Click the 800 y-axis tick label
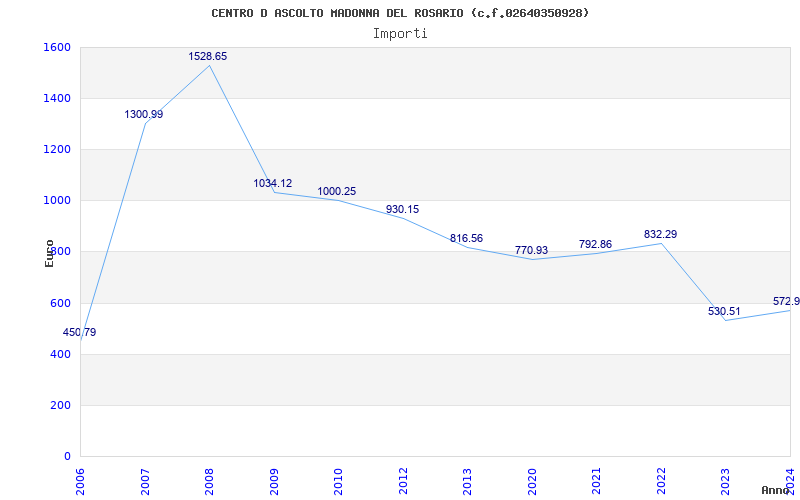This screenshot has width=800, height=500. click(x=60, y=252)
